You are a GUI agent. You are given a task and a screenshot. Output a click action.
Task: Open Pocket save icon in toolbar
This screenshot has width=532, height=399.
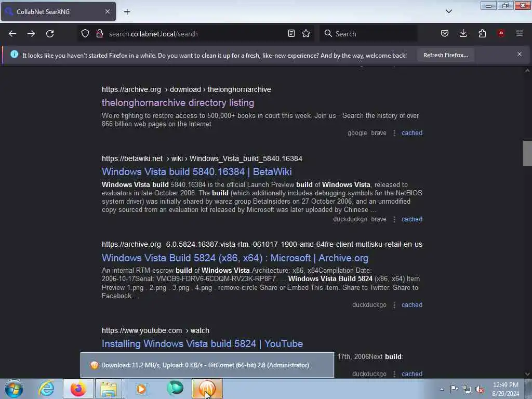click(x=445, y=34)
